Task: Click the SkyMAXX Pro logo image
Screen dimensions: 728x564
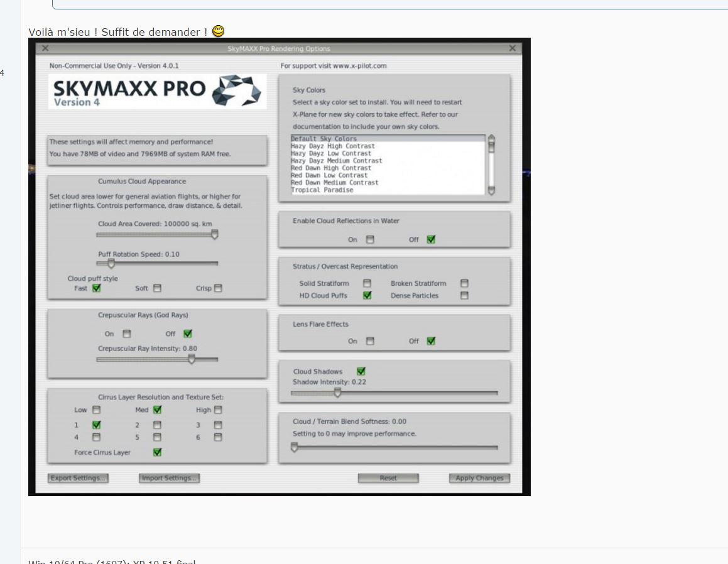Action: [x=158, y=92]
